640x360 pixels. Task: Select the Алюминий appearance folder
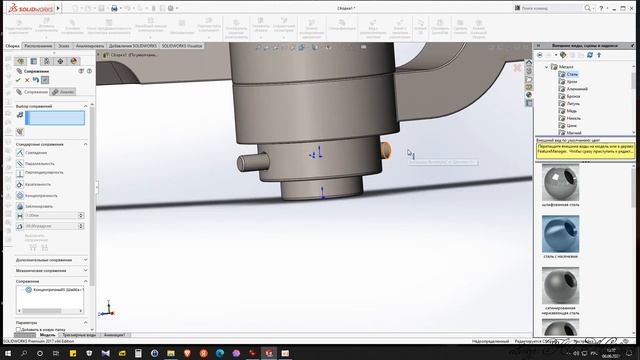click(x=573, y=89)
